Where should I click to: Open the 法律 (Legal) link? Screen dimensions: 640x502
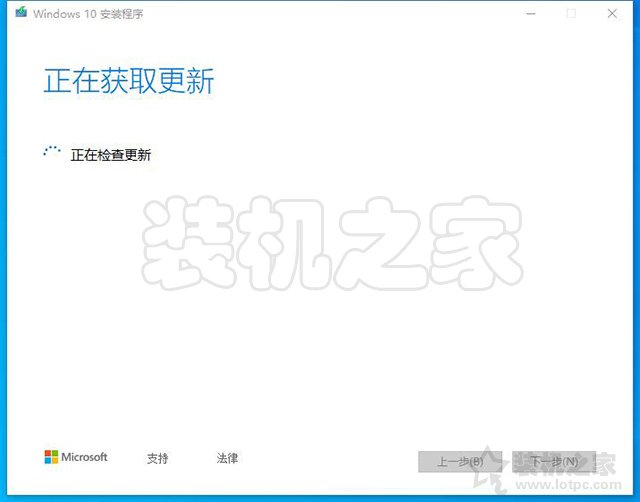click(227, 458)
